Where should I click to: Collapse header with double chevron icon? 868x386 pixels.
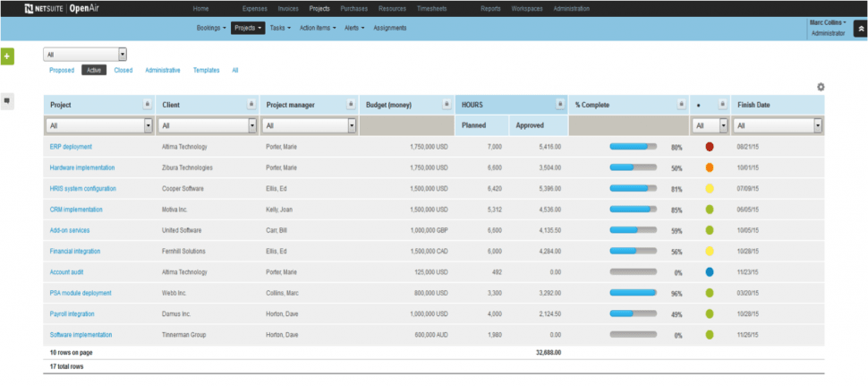pos(861,30)
